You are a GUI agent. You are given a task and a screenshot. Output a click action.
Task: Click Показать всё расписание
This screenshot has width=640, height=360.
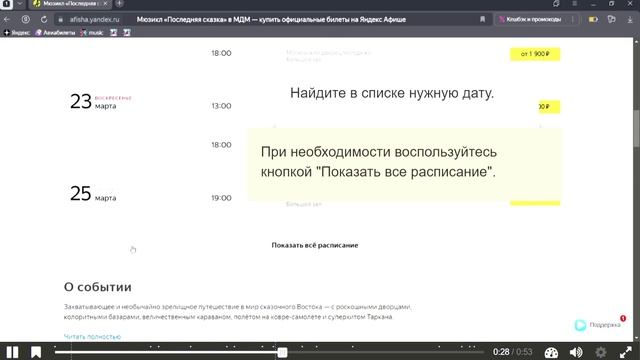[x=315, y=245]
